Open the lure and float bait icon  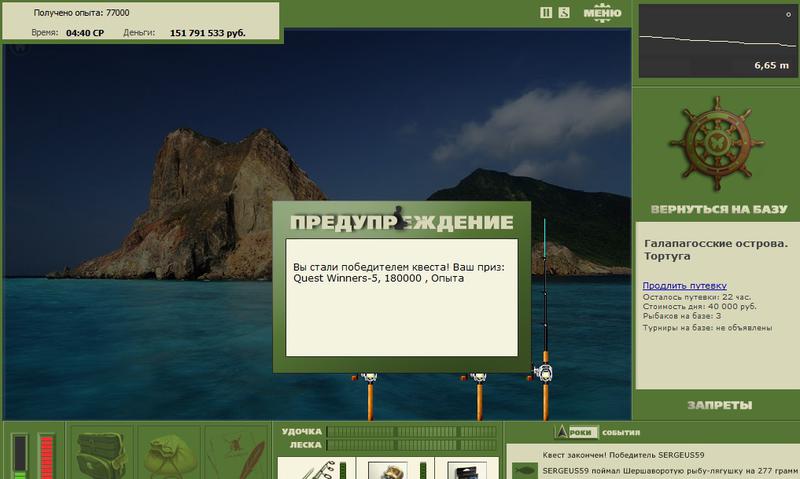click(238, 455)
